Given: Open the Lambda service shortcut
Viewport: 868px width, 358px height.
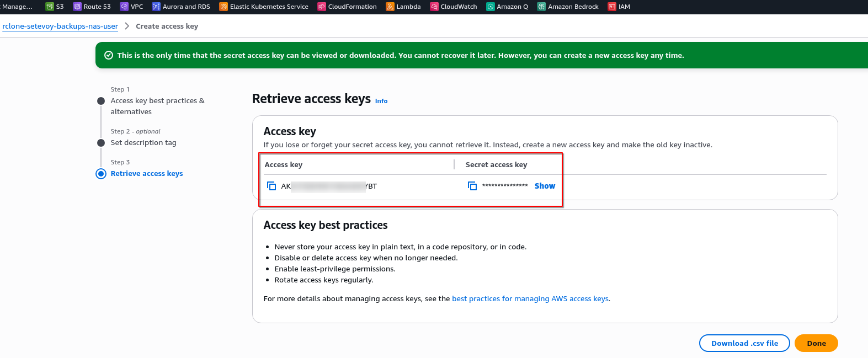Looking at the screenshot, I should (390, 7).
